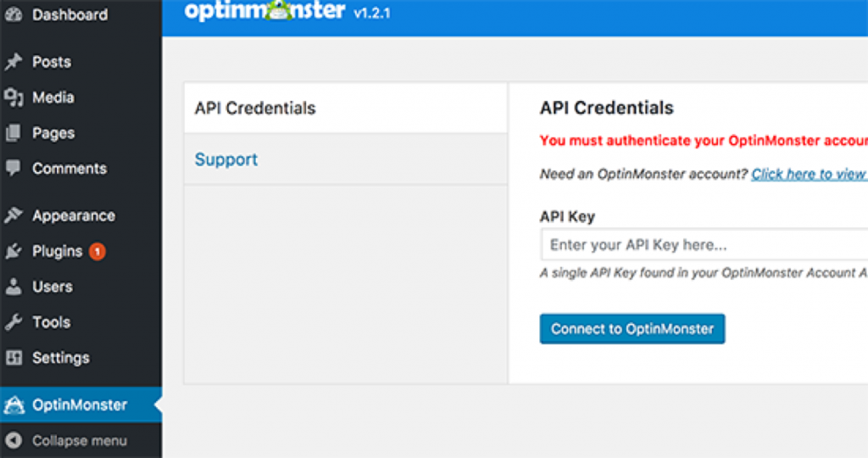Click the Plugins update count badge
Screen dimensions: 868x458
coord(97,251)
